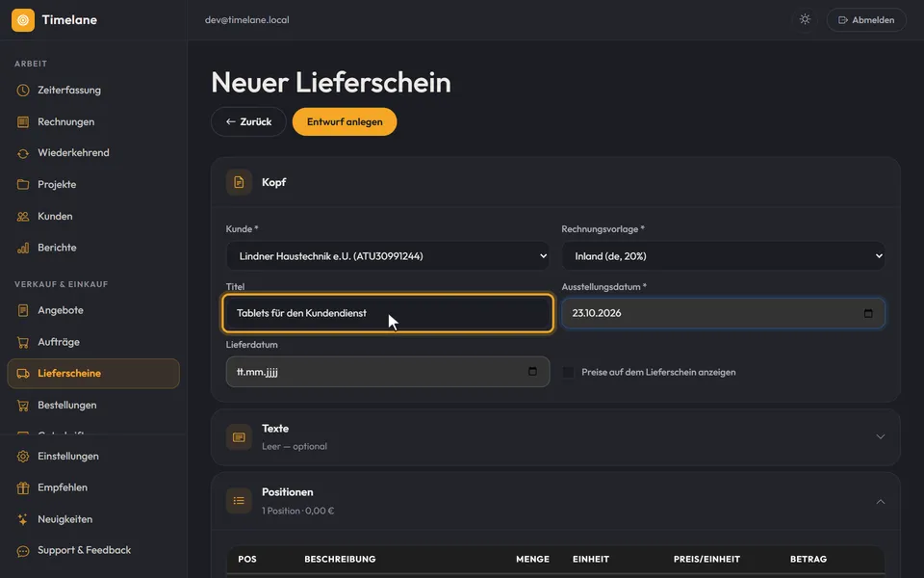Screen dimensions: 924x578
Task: Click the Kopf section document icon
Action: tap(239, 182)
